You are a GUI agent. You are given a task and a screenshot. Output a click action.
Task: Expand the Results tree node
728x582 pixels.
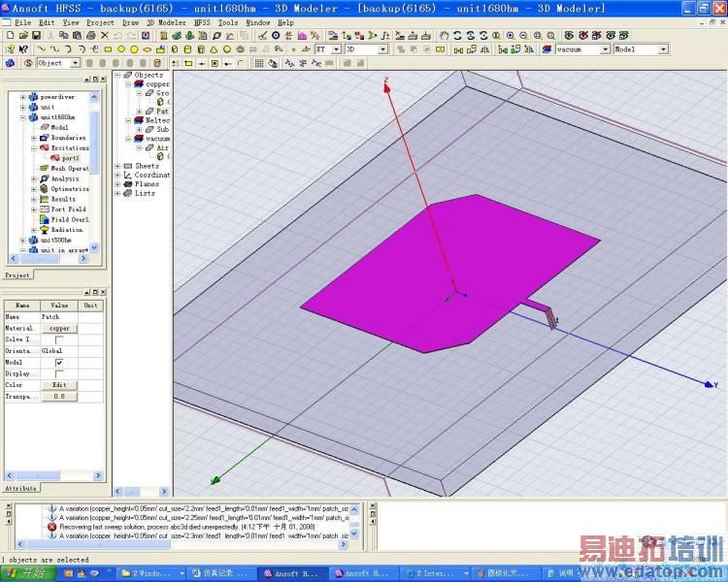click(33, 199)
